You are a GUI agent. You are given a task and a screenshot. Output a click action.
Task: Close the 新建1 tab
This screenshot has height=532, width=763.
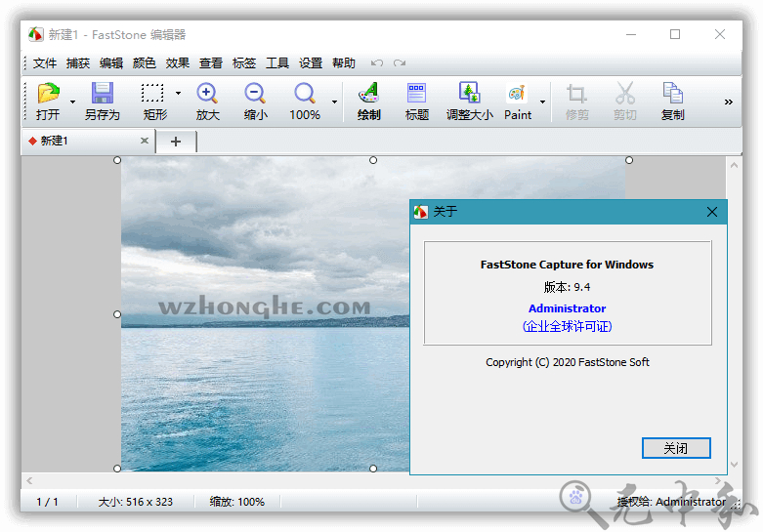(145, 141)
